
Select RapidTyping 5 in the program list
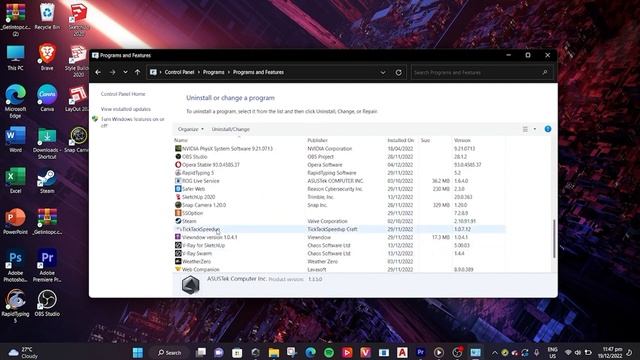(x=340, y=173)
